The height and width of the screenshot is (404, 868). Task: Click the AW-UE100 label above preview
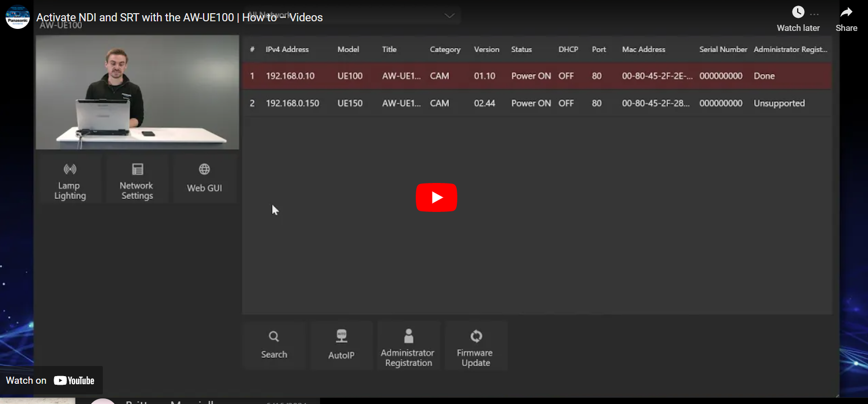click(x=60, y=25)
